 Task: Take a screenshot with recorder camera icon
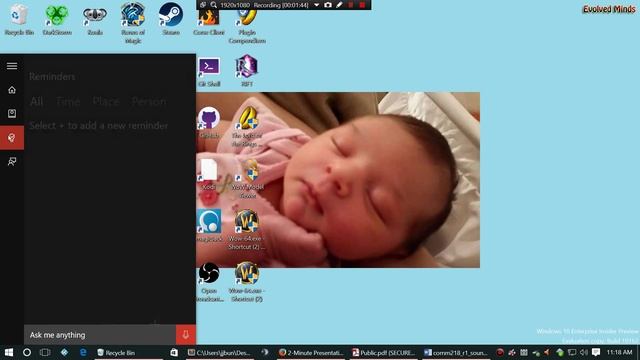[x=328, y=5]
